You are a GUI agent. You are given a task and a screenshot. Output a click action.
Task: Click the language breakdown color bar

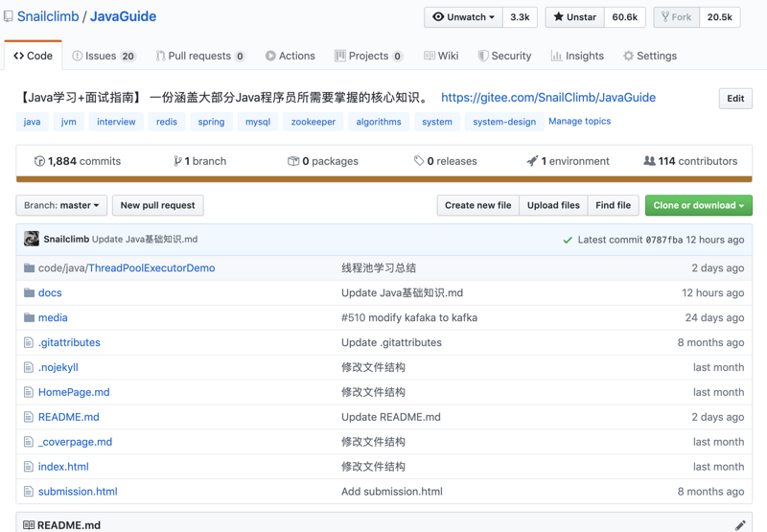[x=384, y=179]
